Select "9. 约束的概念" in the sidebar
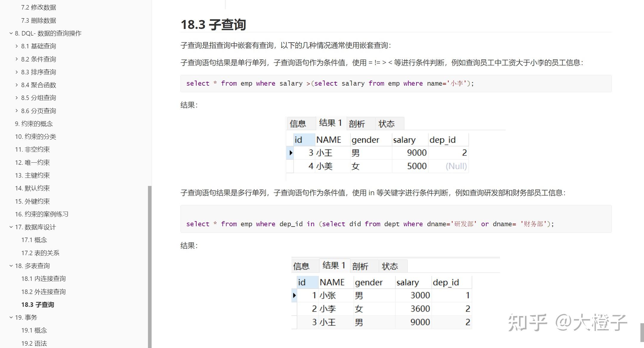 coord(34,124)
